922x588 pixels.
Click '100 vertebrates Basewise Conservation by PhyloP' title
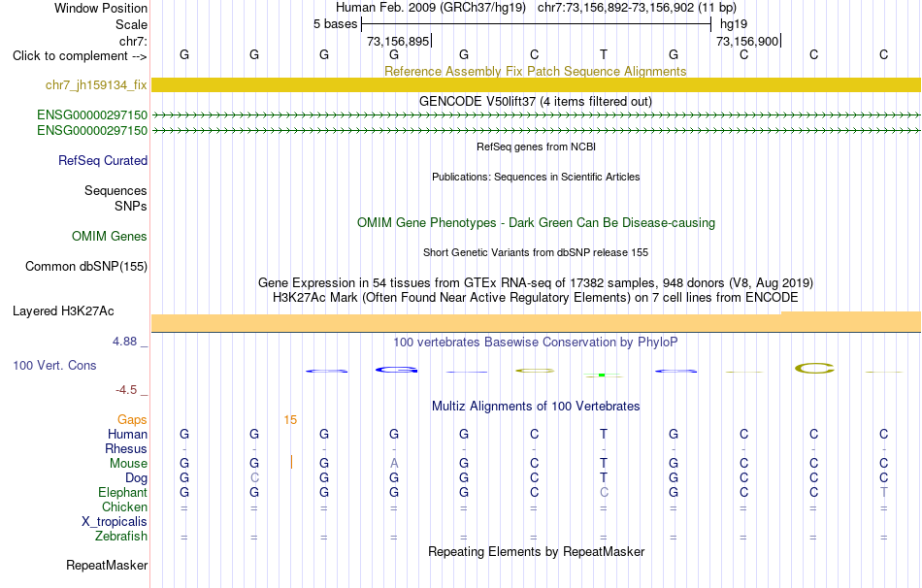pos(535,343)
